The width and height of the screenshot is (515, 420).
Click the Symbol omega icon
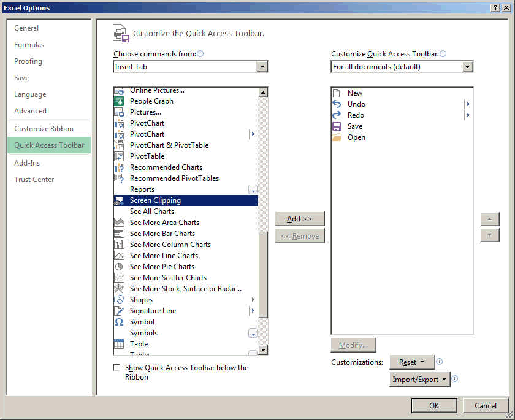[x=119, y=322]
